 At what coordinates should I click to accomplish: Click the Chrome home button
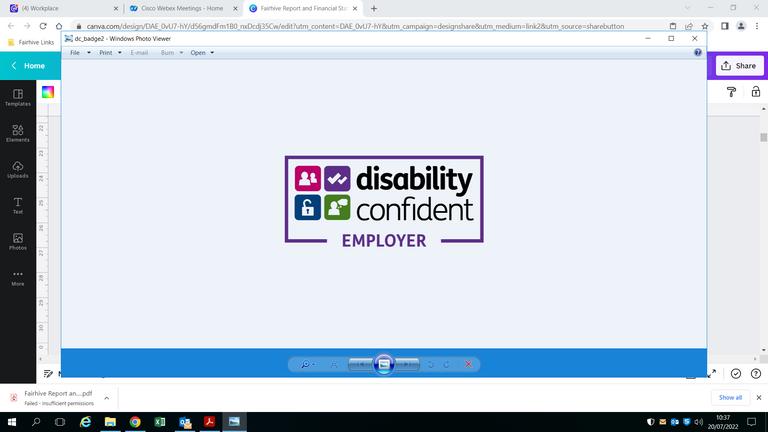pyautogui.click(x=59, y=26)
